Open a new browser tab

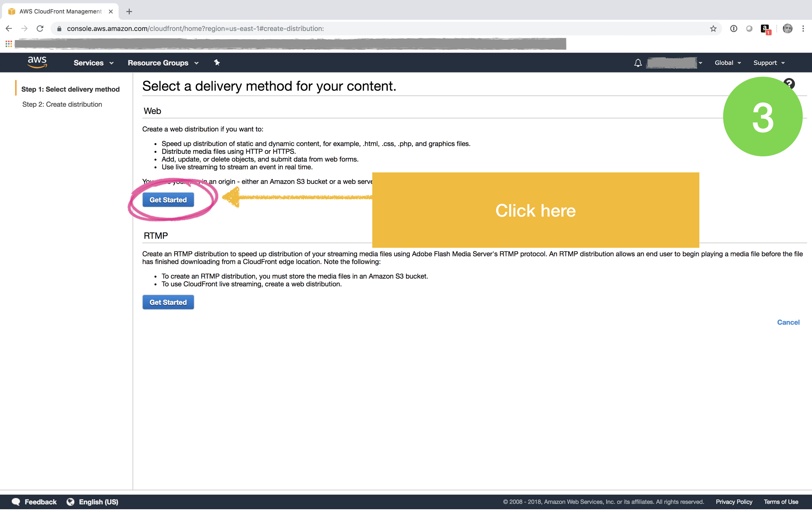tap(129, 11)
